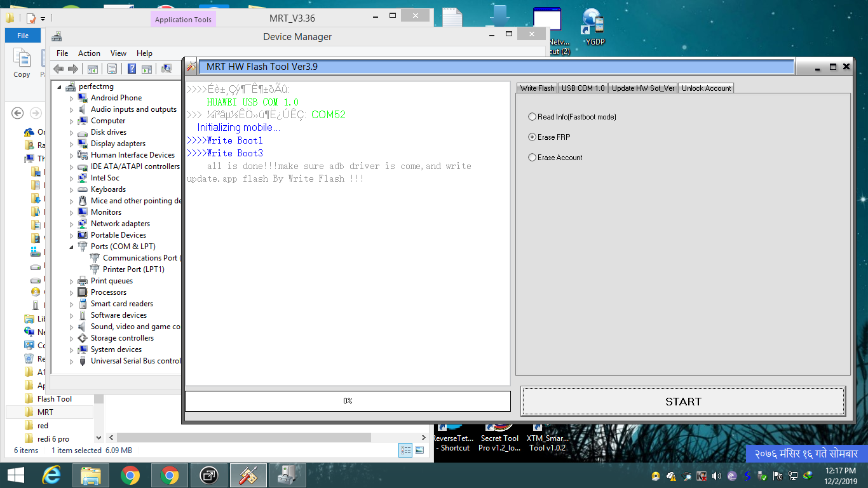Open the Action menu in Device Manager

(89, 53)
